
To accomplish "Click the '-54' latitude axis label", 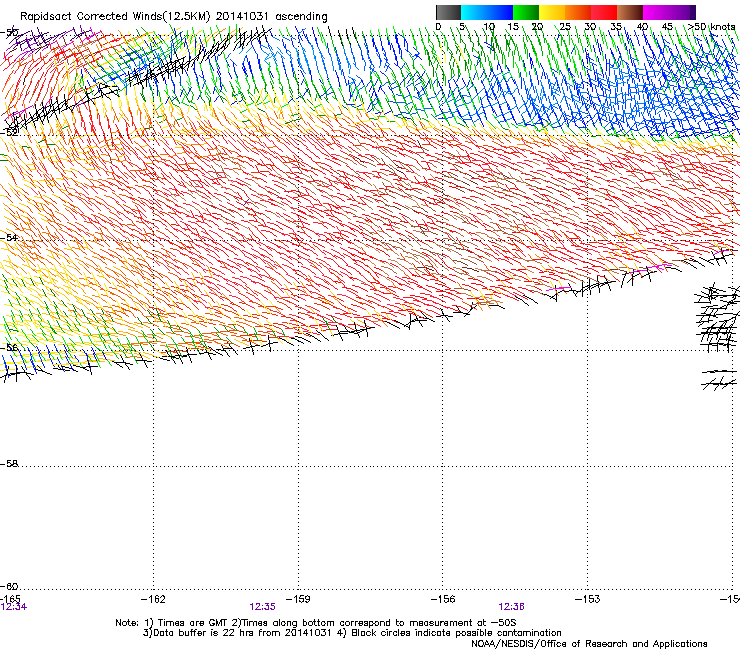I will click(8, 237).
